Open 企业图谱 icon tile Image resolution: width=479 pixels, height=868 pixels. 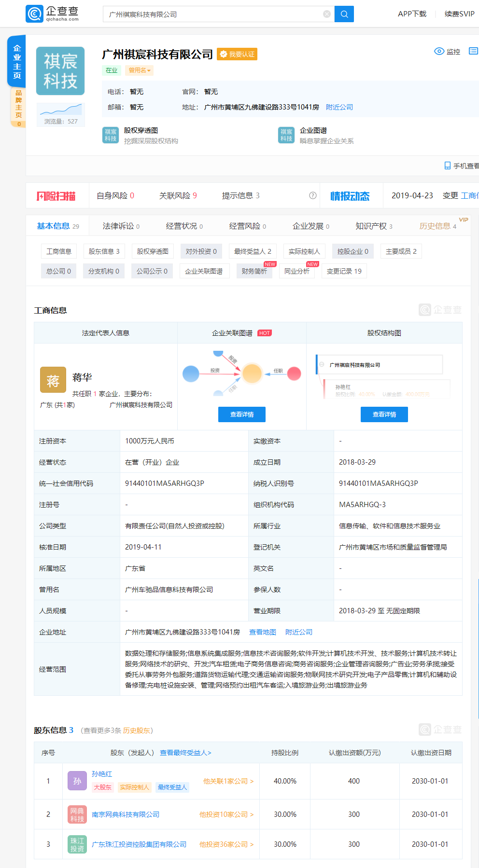tap(286, 135)
